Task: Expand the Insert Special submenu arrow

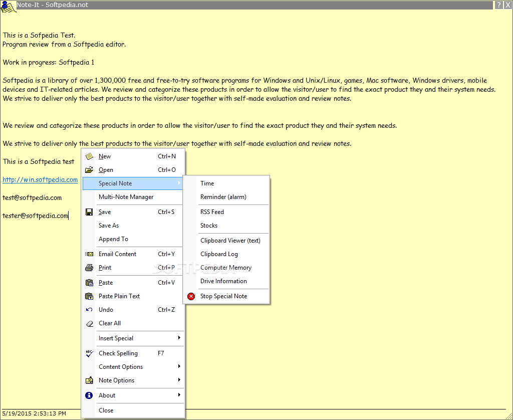Action: click(x=179, y=338)
